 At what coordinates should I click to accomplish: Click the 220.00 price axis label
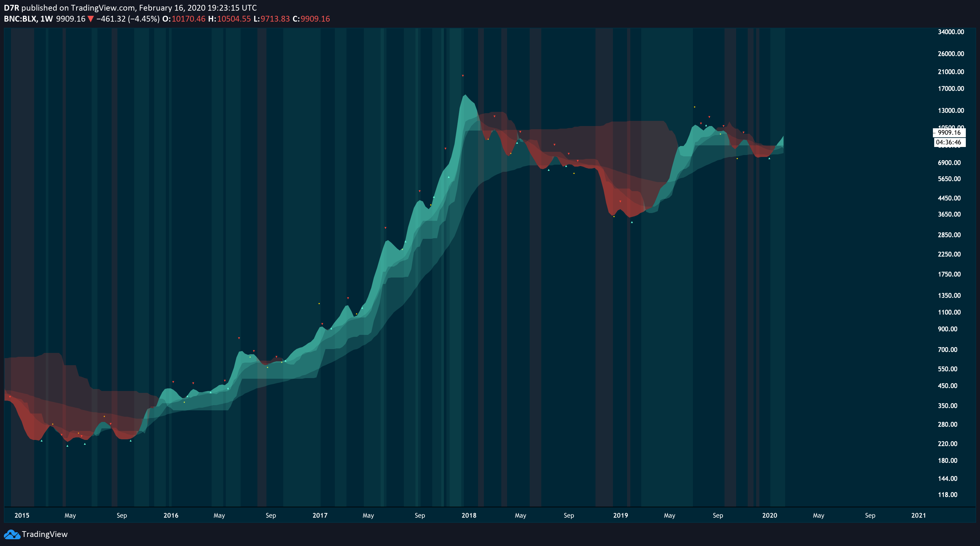948,444
